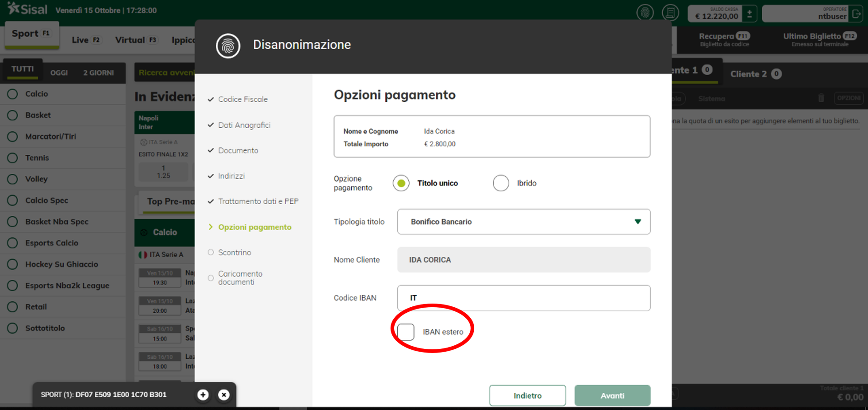Select the Calcio Spec sport radio
868x410 pixels.
13,200
